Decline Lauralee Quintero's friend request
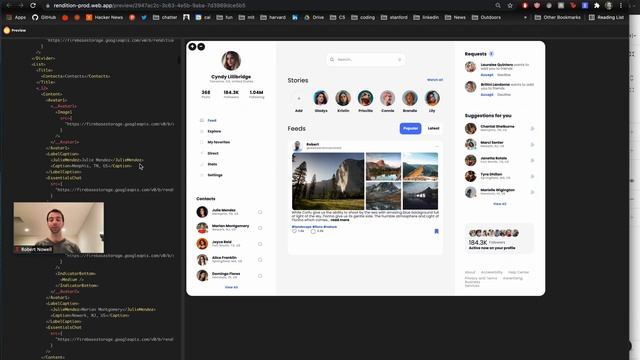 [504, 75]
